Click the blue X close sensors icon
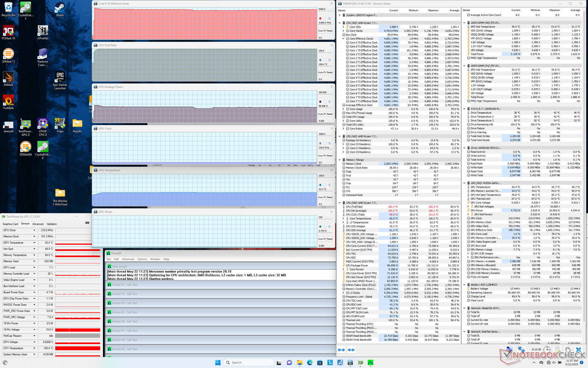This screenshot has width=588, height=368. 578,350
